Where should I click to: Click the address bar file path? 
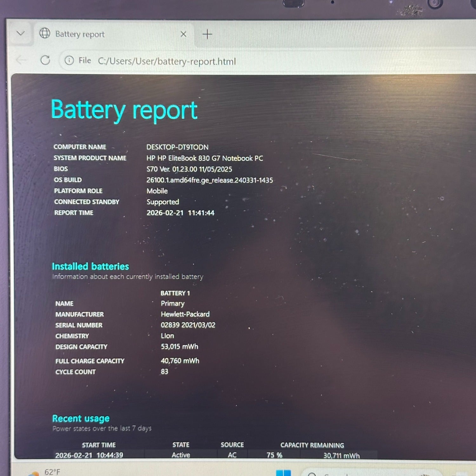[x=167, y=61]
